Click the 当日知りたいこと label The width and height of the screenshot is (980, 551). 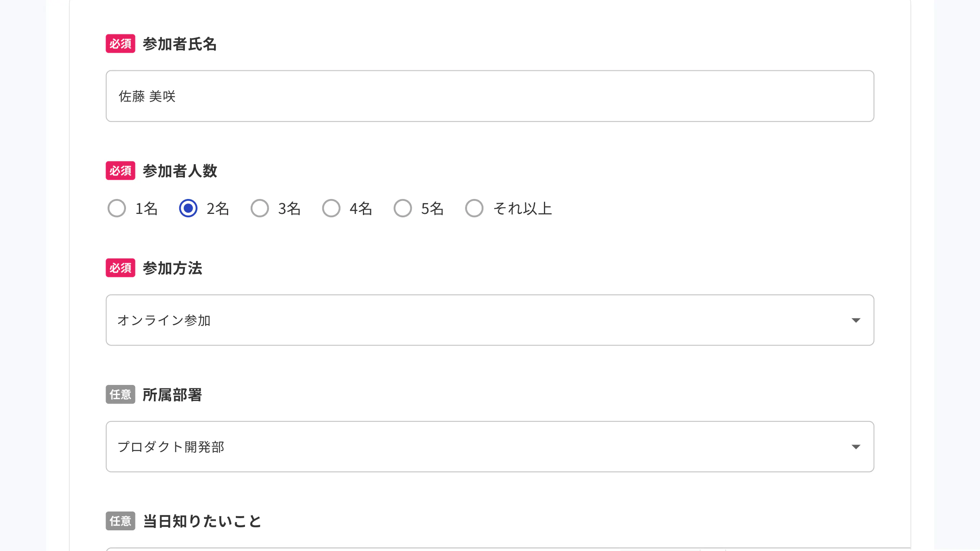click(x=202, y=521)
